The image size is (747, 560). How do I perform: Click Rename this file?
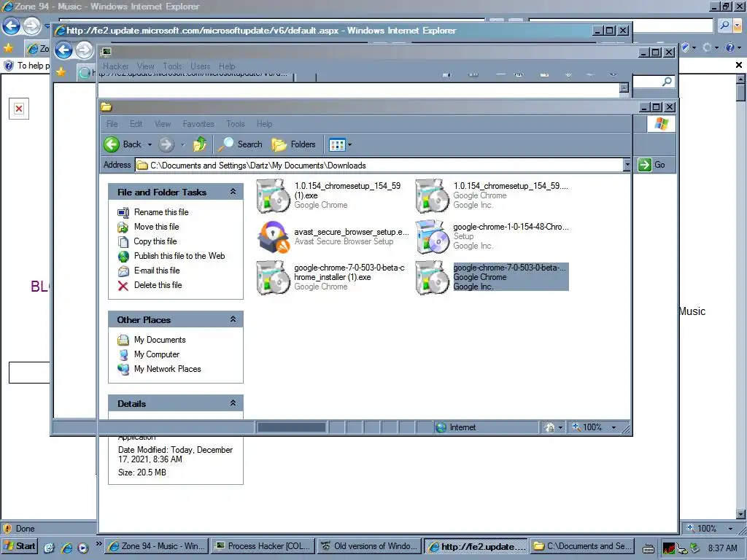(x=161, y=212)
